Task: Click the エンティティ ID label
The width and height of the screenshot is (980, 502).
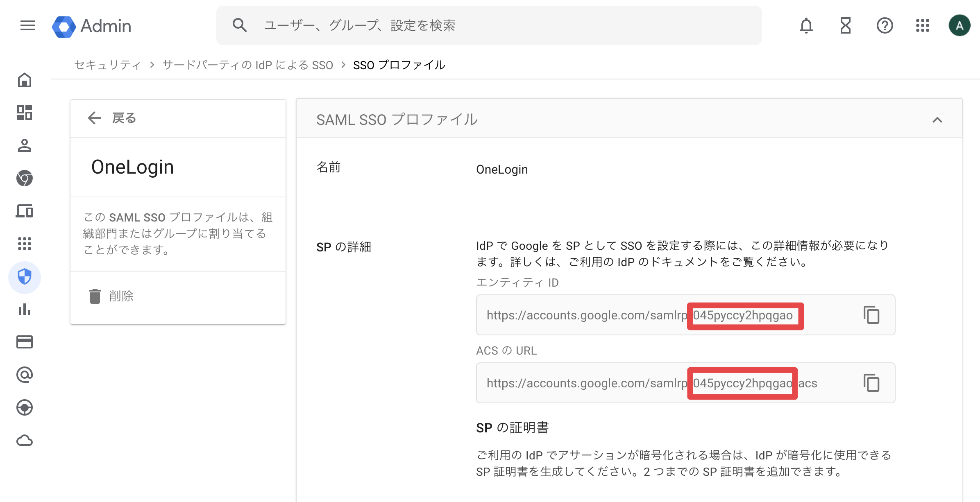Action: (517, 283)
